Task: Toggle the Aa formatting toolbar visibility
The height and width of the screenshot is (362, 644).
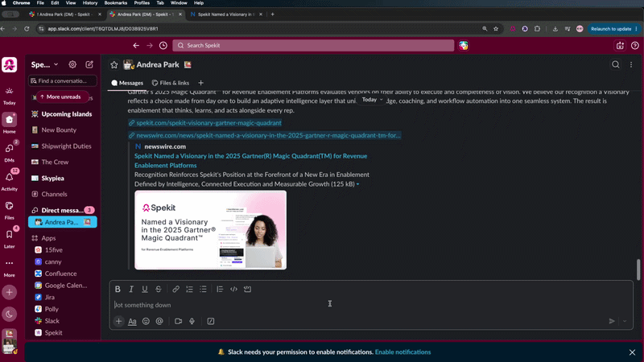Action: coord(132,321)
